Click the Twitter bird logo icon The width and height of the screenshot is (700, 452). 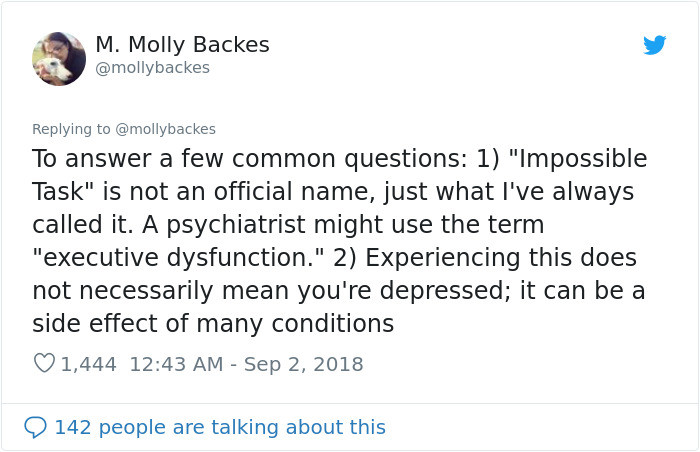point(654,45)
